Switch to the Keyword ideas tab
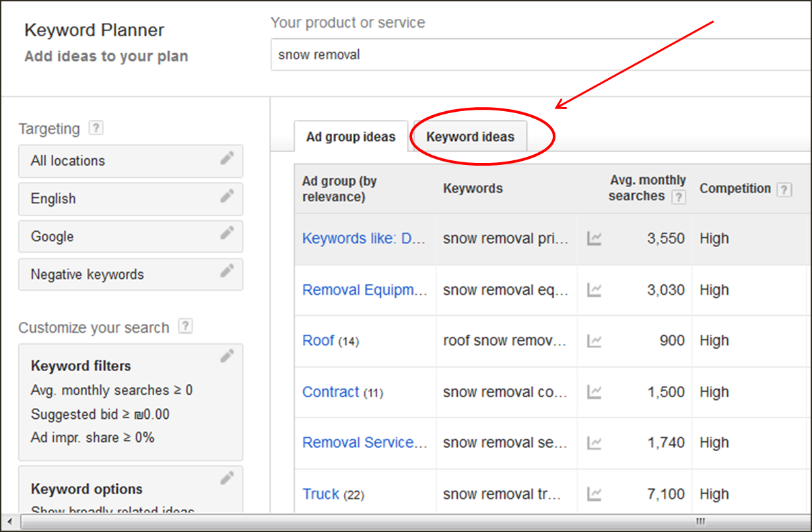The image size is (812, 532). coord(470,137)
